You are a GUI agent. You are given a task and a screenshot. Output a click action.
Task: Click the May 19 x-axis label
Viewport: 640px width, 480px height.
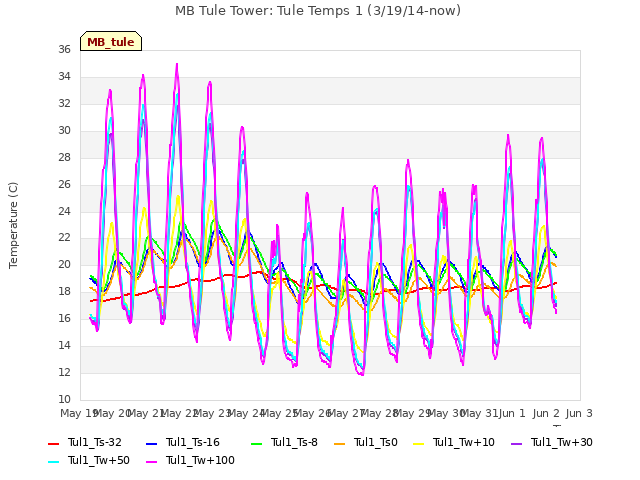coord(79,413)
